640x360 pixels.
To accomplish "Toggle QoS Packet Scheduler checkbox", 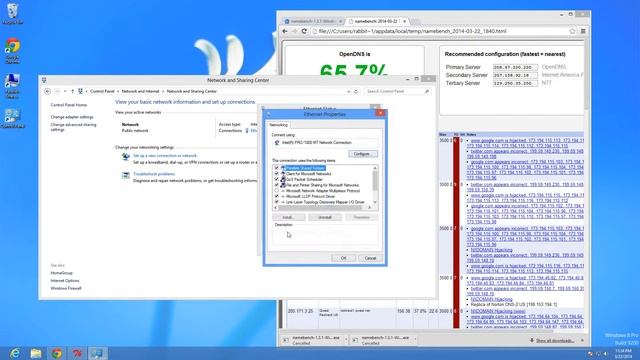I will point(276,180).
